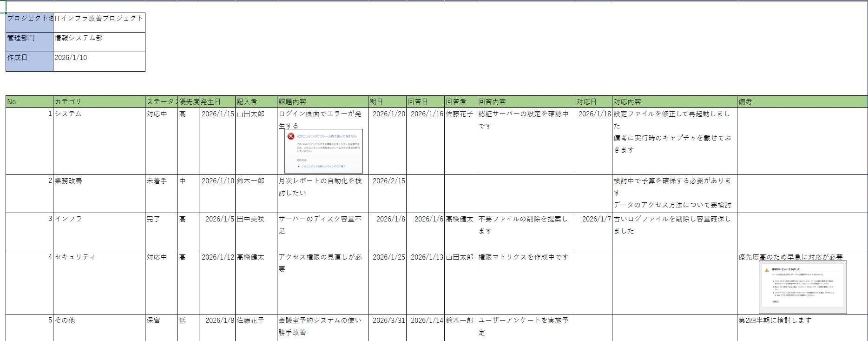
Task: Click the connection reset screenshot in row 4 remarks
Action: point(803,287)
